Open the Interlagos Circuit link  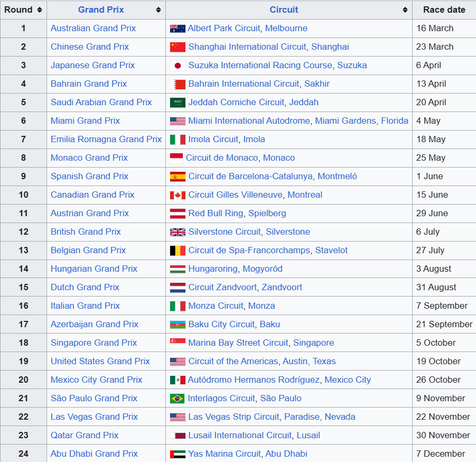tap(221, 399)
